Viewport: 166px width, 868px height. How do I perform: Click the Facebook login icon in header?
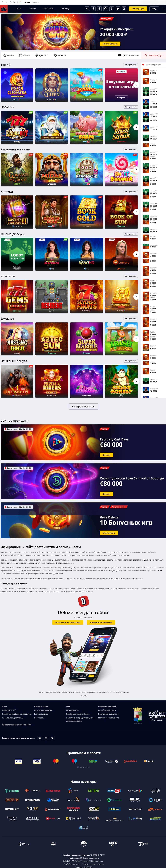93,9
